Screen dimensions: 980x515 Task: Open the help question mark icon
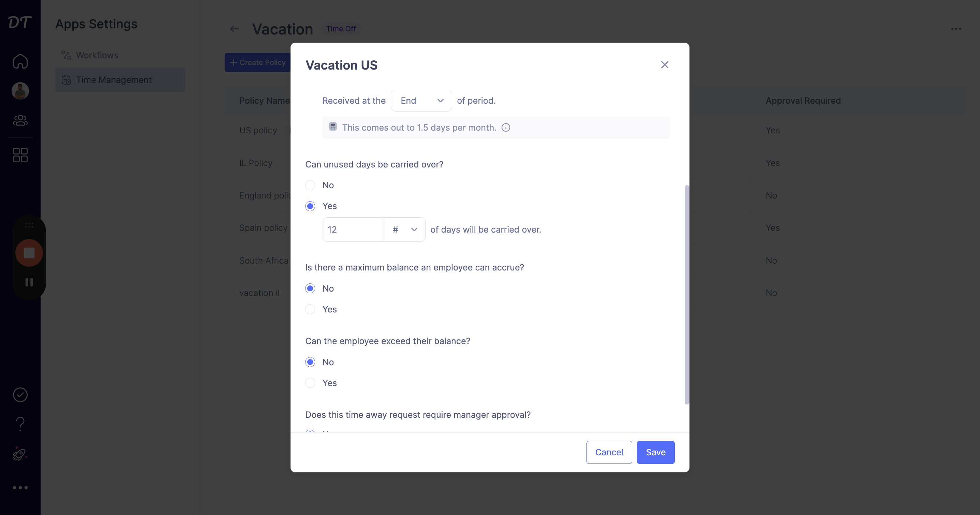20,424
